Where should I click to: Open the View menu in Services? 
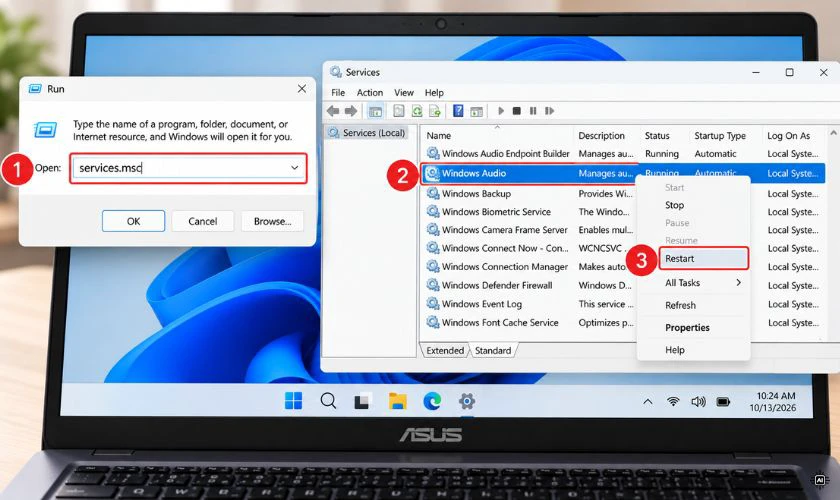click(x=404, y=92)
